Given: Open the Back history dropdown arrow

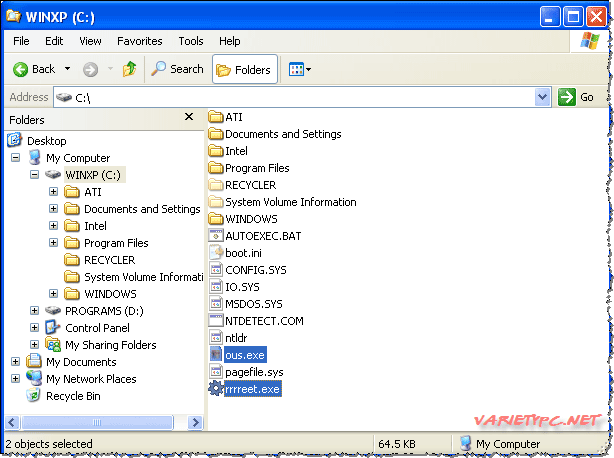Looking at the screenshot, I should pyautogui.click(x=67, y=69).
